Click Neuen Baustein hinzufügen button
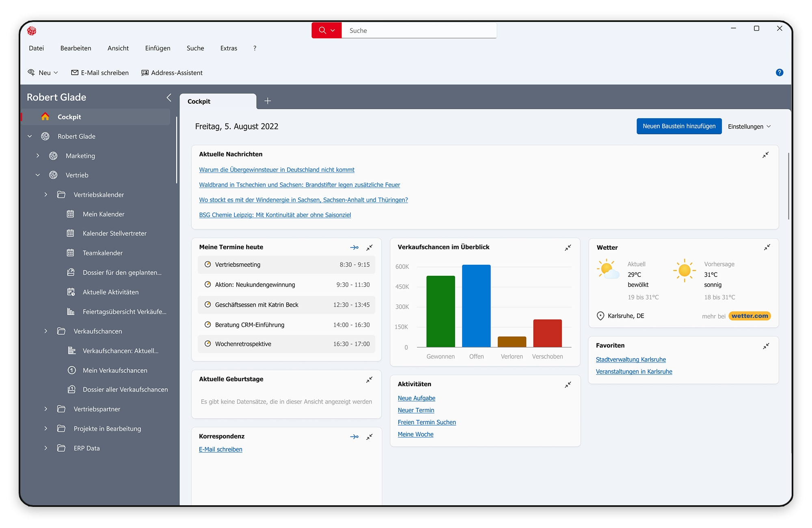 point(679,126)
